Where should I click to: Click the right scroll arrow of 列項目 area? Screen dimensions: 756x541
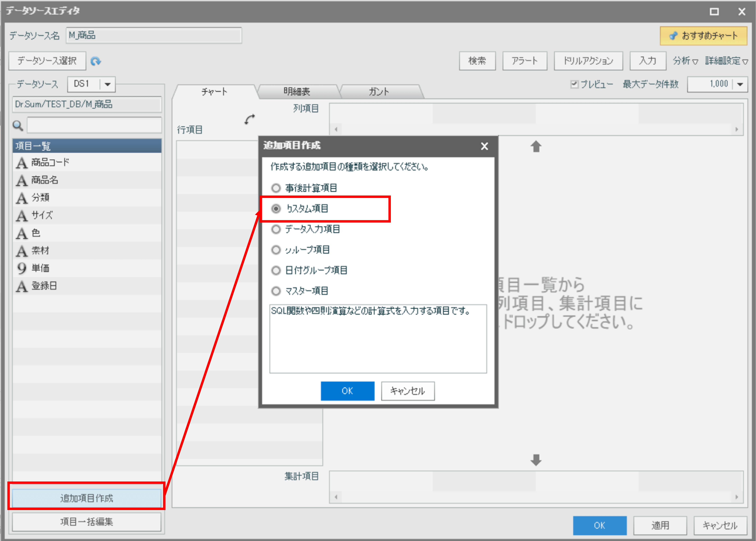737,130
